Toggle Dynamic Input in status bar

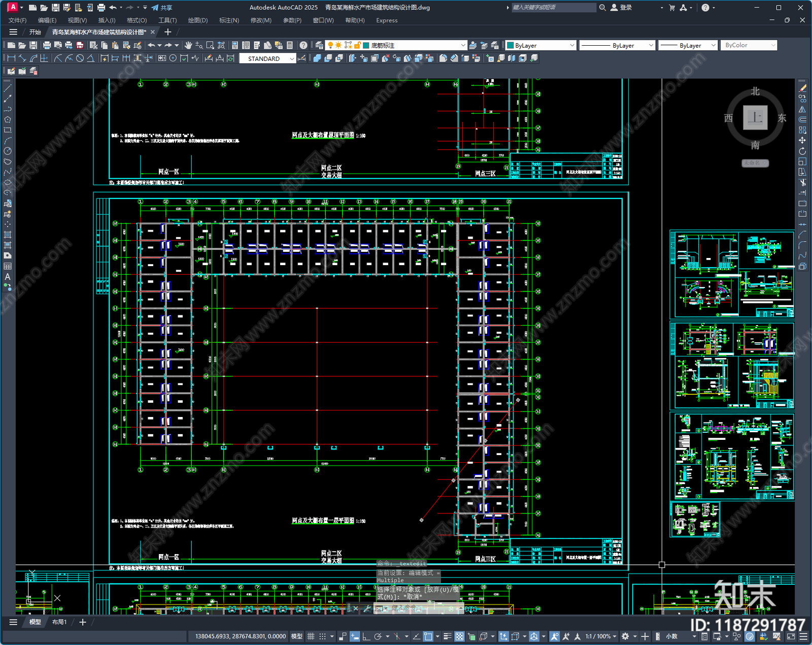(x=355, y=636)
